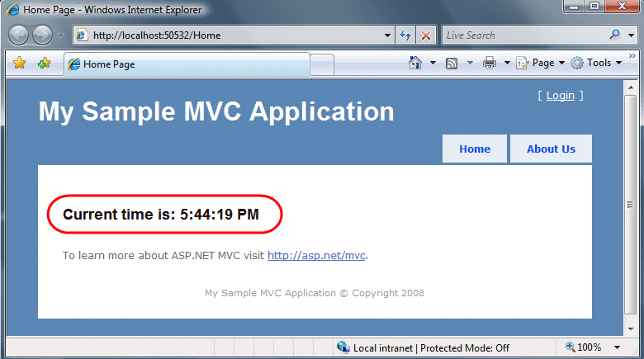
Task: Click into the Live Search box
Action: coord(523,35)
